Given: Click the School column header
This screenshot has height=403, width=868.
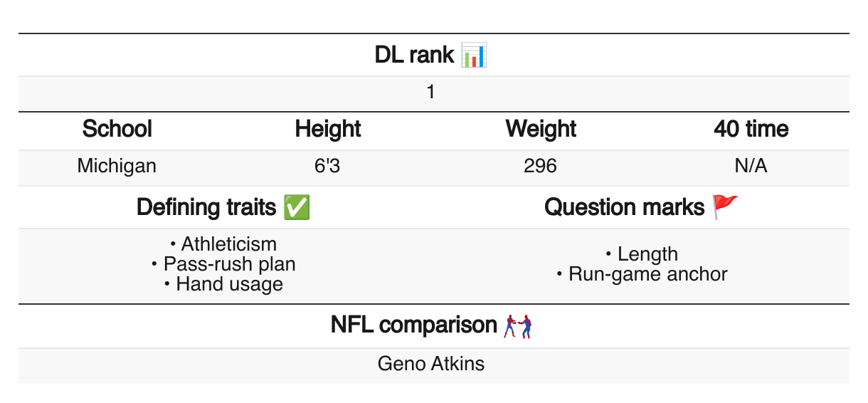Looking at the screenshot, I should click(117, 129).
